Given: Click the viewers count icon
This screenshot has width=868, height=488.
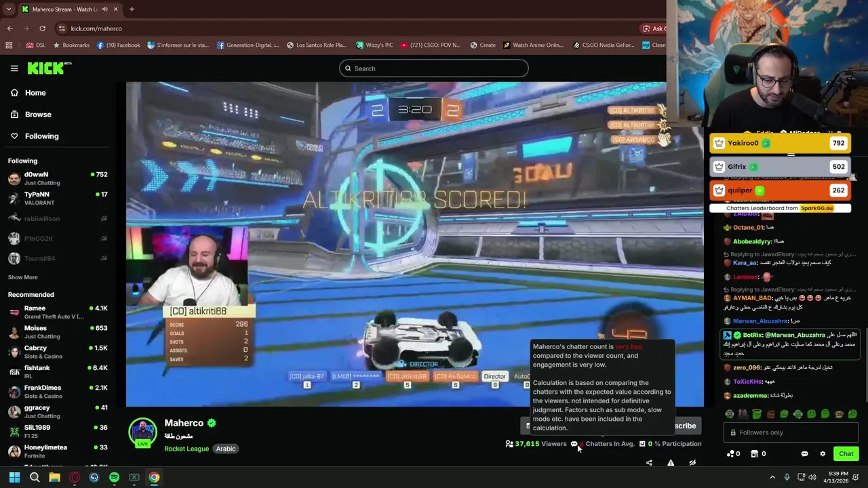Looking at the screenshot, I should [509, 444].
